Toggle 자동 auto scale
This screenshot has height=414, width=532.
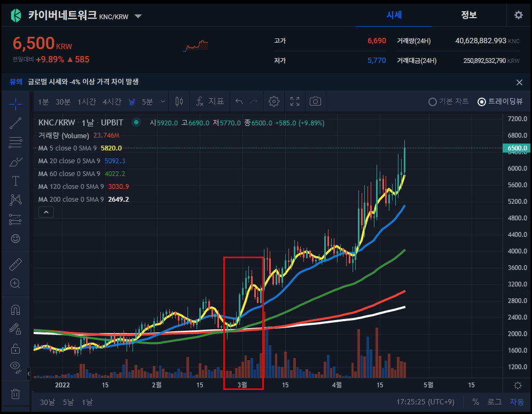517,402
